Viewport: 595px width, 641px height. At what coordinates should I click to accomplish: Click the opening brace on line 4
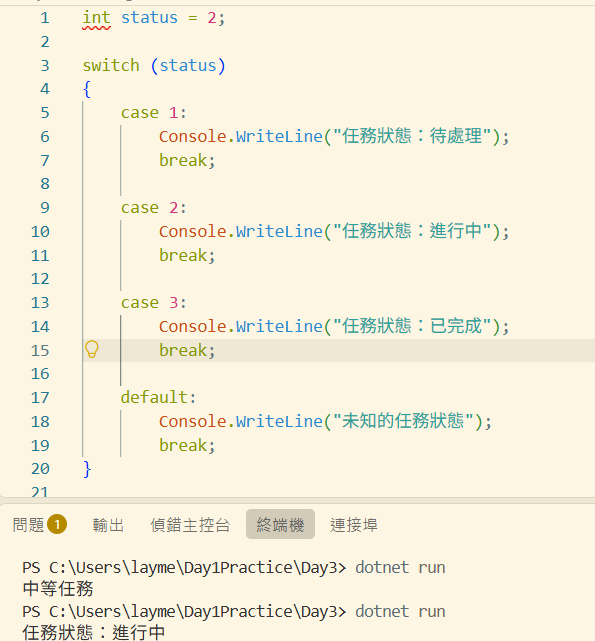pos(87,89)
